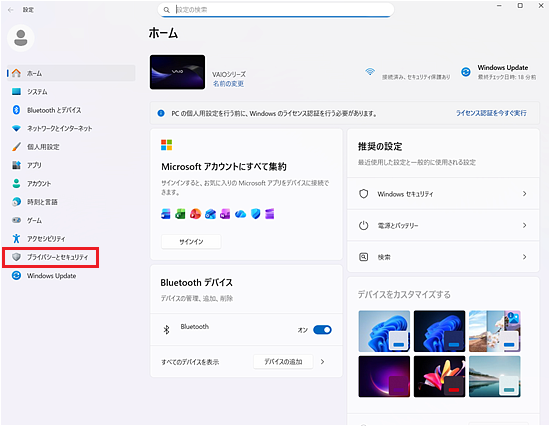The image size is (550, 426).
Task: Select Bluetooth とデバイス in sidebar
Action: tap(71, 110)
